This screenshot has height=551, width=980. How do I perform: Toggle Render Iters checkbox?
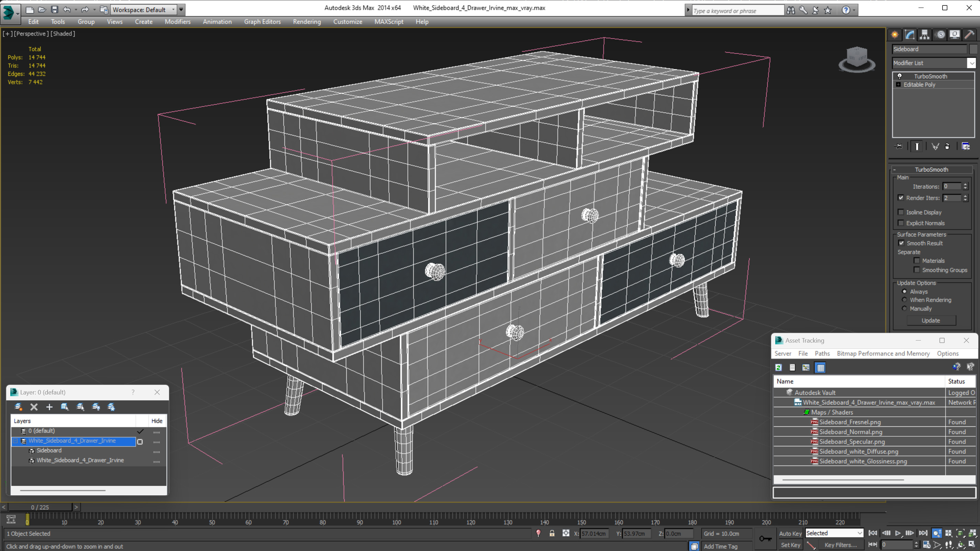point(901,198)
